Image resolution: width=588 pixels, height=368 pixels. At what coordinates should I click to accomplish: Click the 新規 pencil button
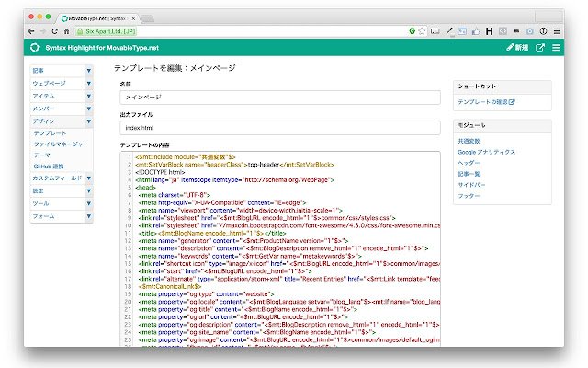click(x=517, y=47)
